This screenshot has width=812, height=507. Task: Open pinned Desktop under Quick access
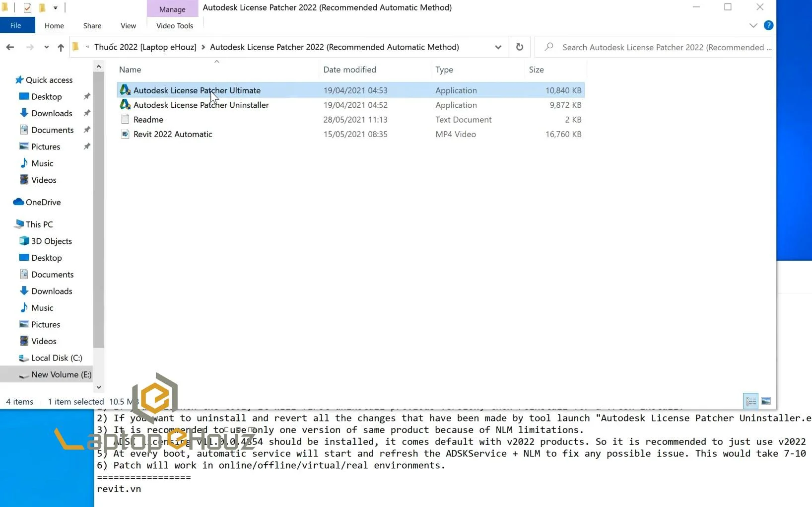[46, 97]
